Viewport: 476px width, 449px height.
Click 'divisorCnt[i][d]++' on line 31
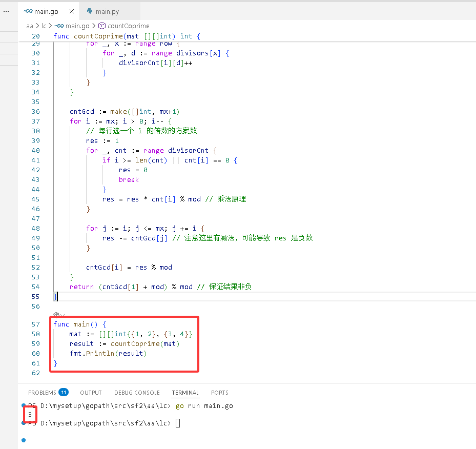[x=155, y=63]
